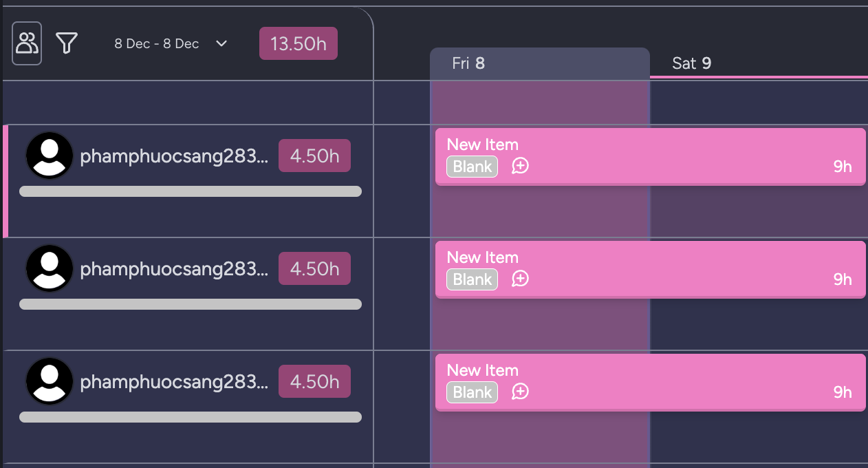Click the 9h duration on third row's item

pyautogui.click(x=842, y=392)
